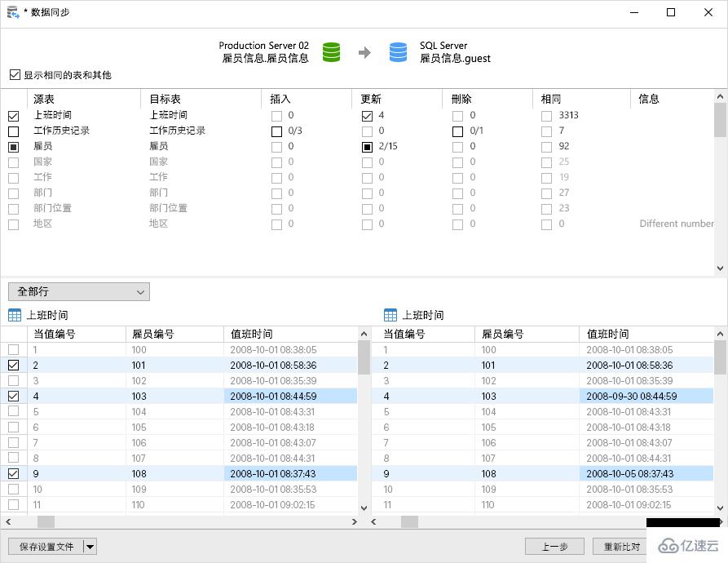Click the partially-checked 雇员 row checkbox
This screenshot has height=563, width=728.
coord(13,146)
